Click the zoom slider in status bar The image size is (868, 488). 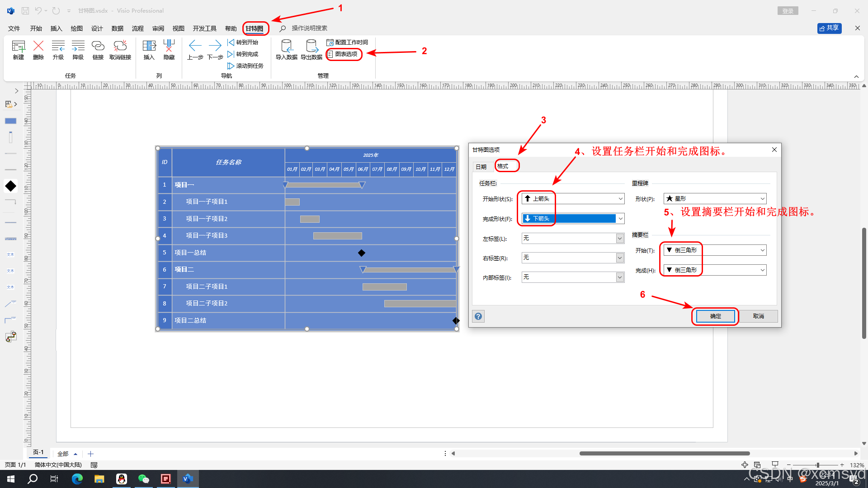point(817,465)
